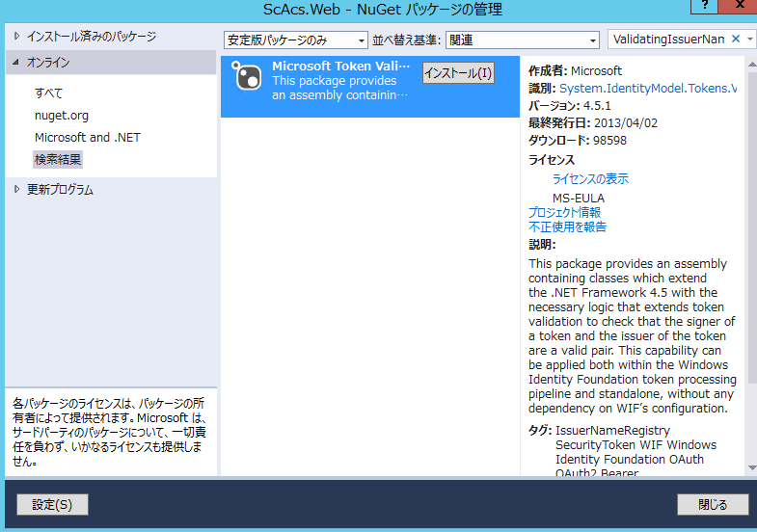Image resolution: width=757 pixels, height=532 pixels.
Task: Expand the 更新プログラム section
Action: [17, 189]
